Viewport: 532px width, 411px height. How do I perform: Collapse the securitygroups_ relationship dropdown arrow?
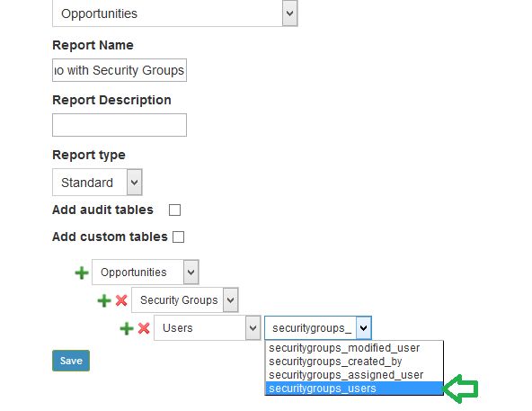364,327
